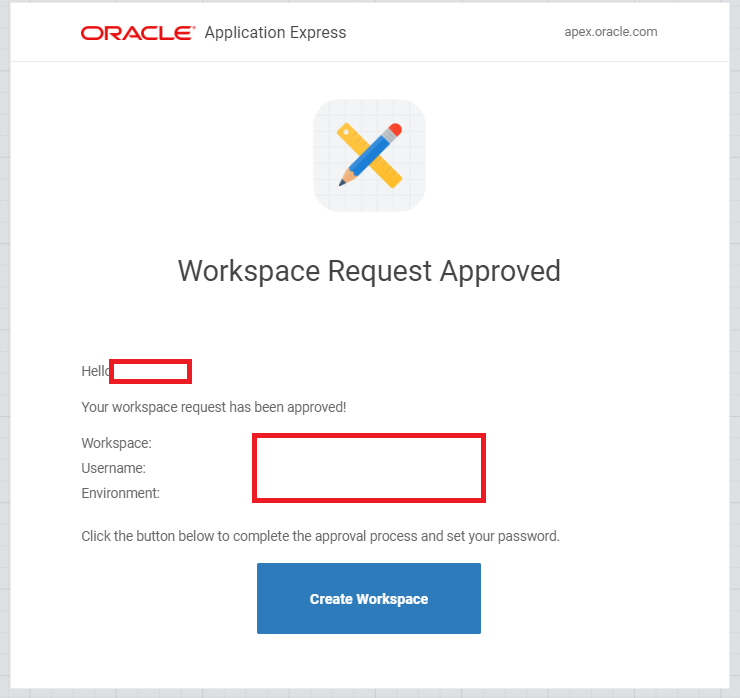The width and height of the screenshot is (740, 698).
Task: Click 'Your workspace request has been approved!' text
Action: (214, 407)
